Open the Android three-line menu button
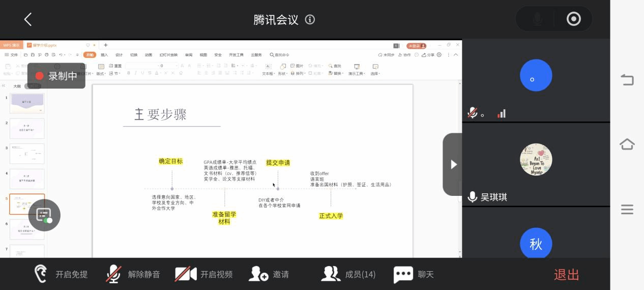644x290 pixels. (x=627, y=210)
